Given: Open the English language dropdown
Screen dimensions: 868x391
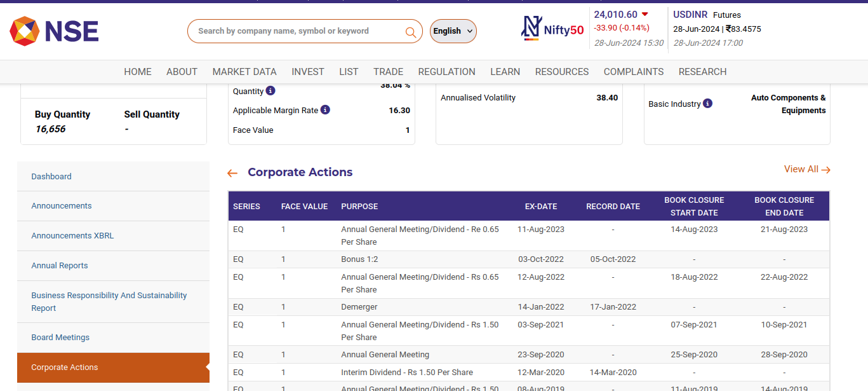Looking at the screenshot, I should coord(453,31).
